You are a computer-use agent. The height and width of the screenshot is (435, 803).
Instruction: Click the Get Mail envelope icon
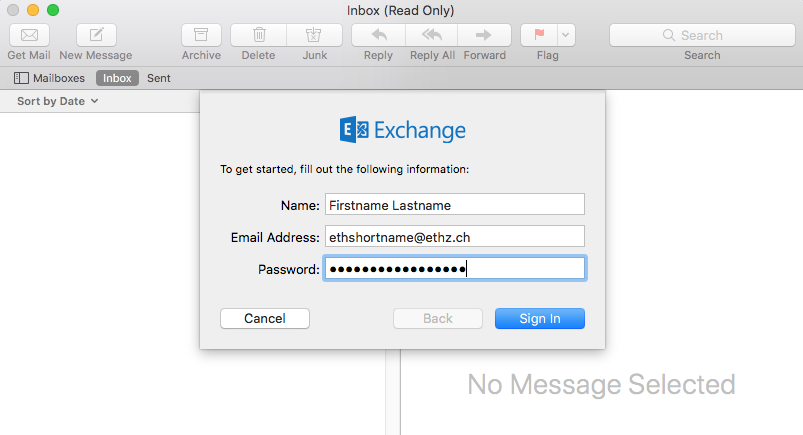pos(29,35)
